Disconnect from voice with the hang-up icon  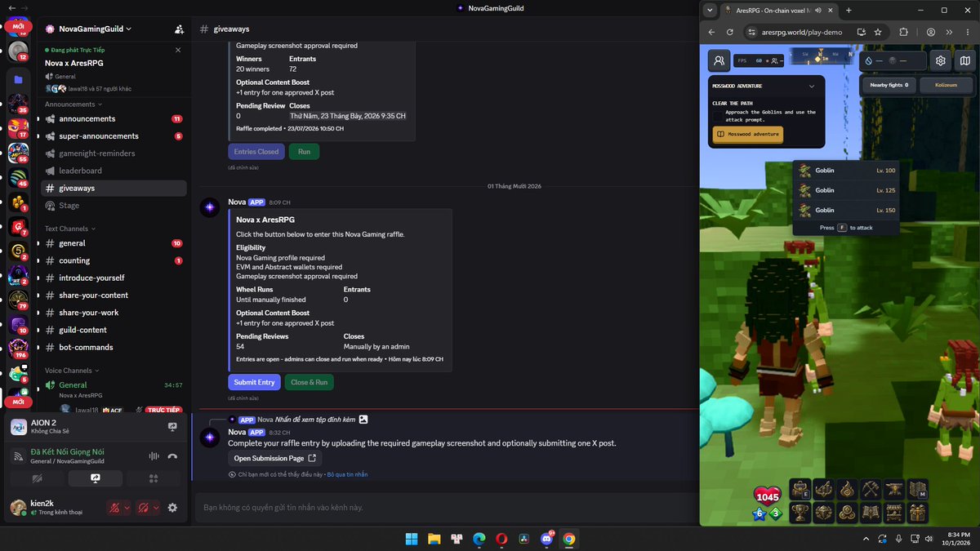click(172, 456)
